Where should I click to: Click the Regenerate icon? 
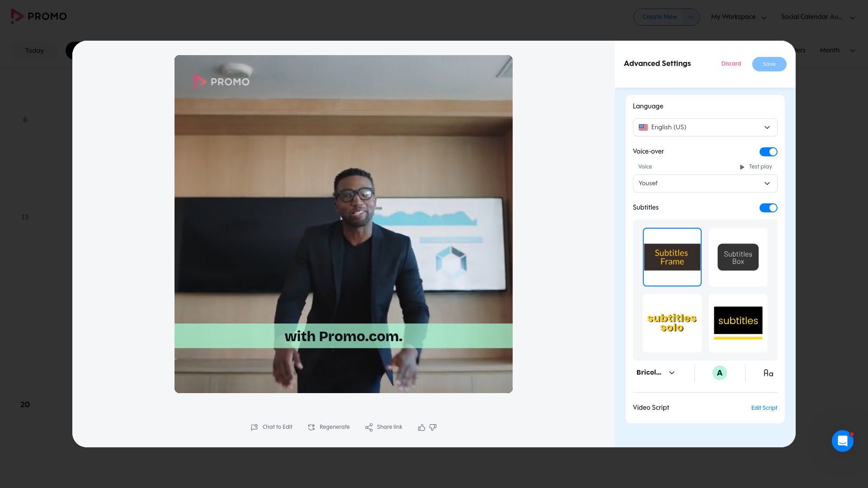[311, 427]
